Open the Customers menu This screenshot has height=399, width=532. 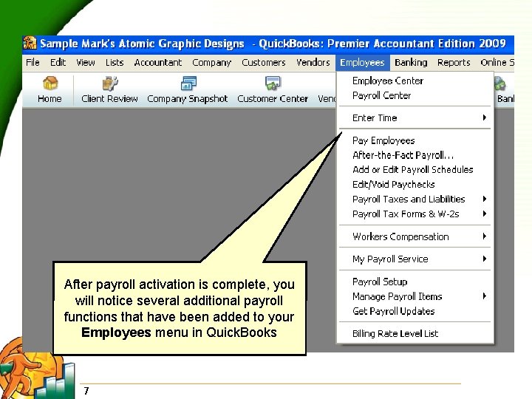pyautogui.click(x=264, y=62)
